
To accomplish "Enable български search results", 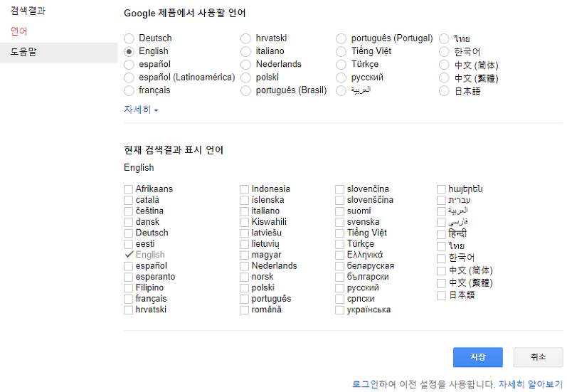I will coord(339,277).
